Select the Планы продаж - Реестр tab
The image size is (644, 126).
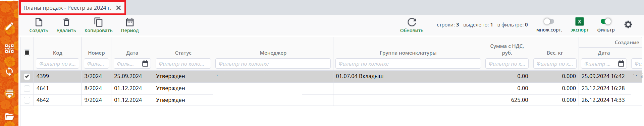67,8
